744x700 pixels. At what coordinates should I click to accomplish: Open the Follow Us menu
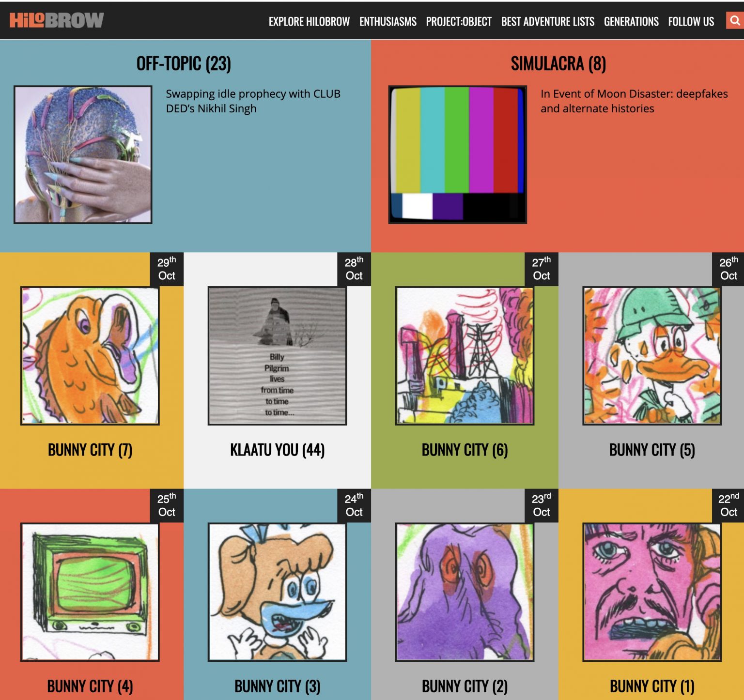click(691, 21)
